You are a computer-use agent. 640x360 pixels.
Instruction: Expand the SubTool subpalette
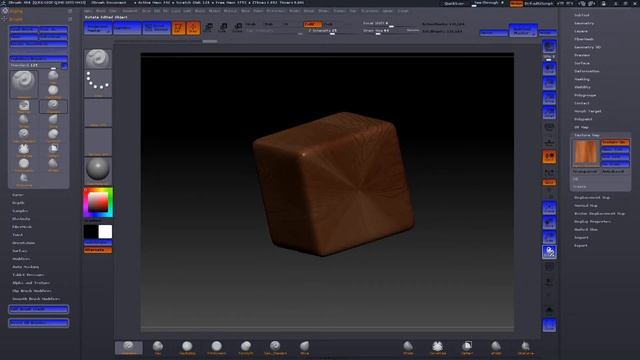(x=582, y=15)
